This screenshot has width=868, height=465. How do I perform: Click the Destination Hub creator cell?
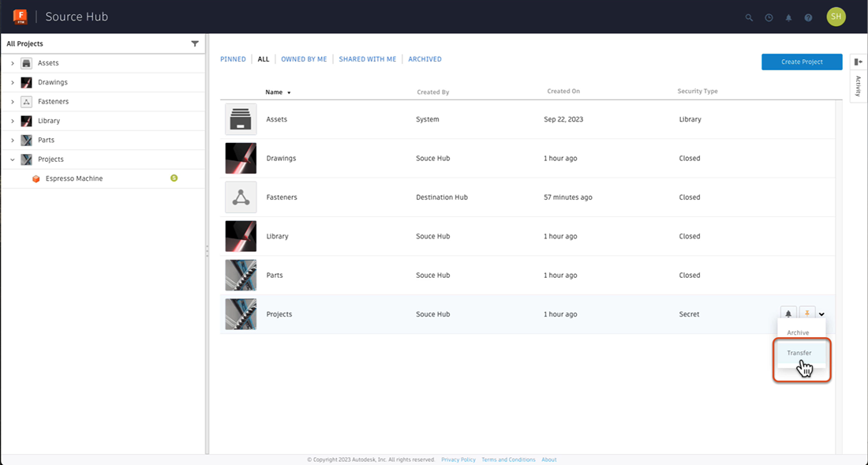click(x=442, y=197)
